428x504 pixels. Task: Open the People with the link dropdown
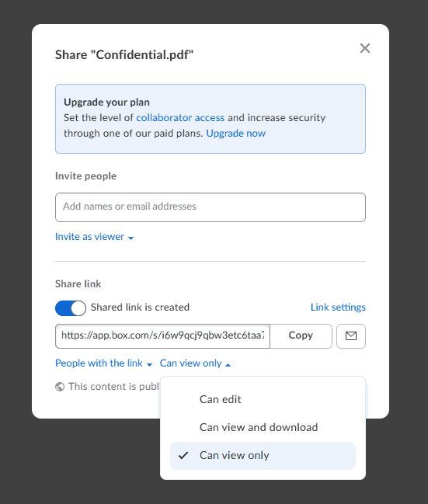tap(103, 363)
